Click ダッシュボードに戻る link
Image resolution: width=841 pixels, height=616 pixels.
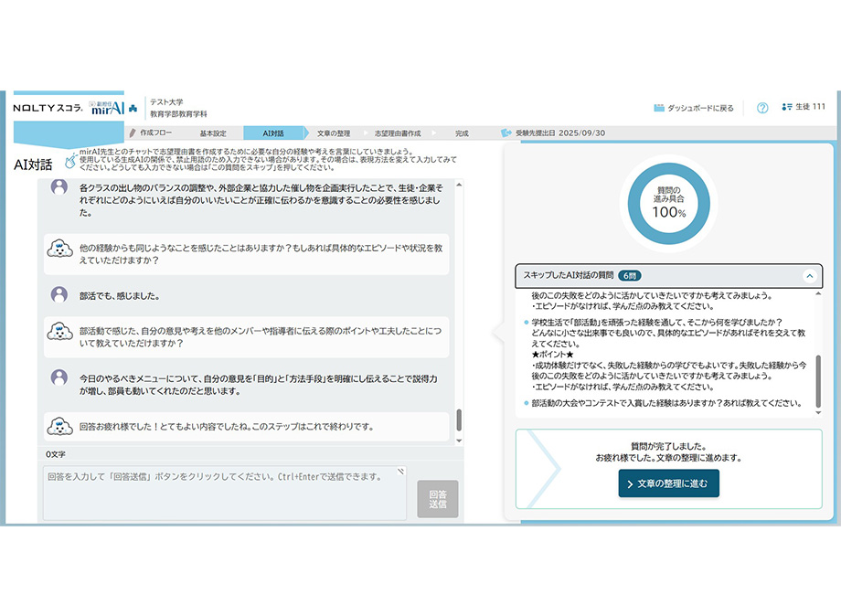click(x=700, y=108)
